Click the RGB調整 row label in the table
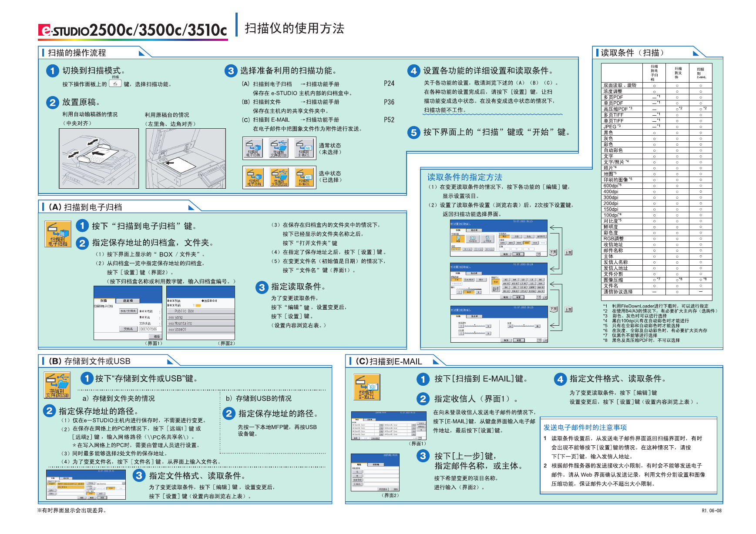Screen dimensions: 756x534 [613, 238]
